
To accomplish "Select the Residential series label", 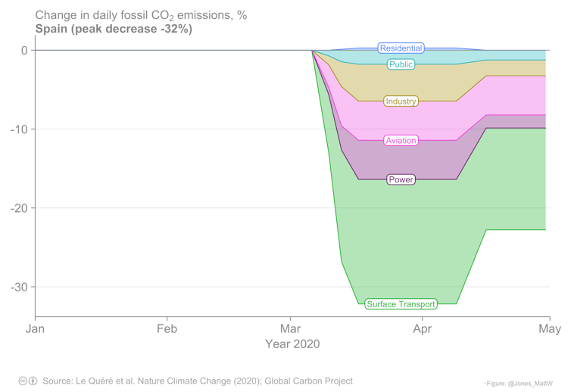I will click(401, 48).
